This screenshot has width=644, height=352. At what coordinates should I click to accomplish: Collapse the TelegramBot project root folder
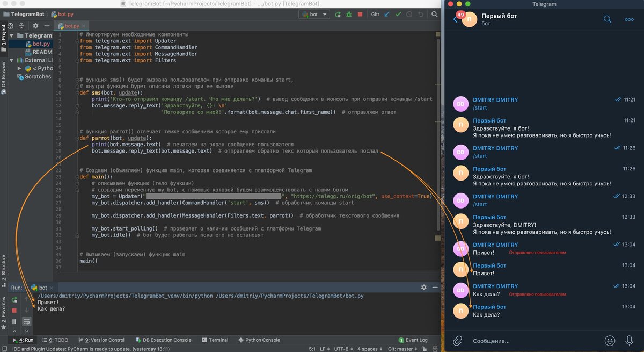point(12,35)
